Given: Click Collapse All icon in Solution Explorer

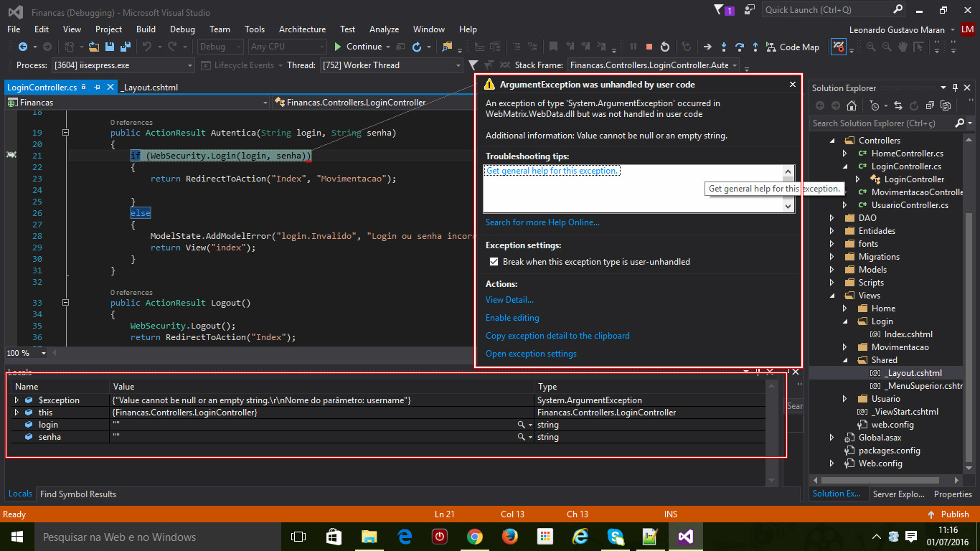Looking at the screenshot, I should pos(930,105).
